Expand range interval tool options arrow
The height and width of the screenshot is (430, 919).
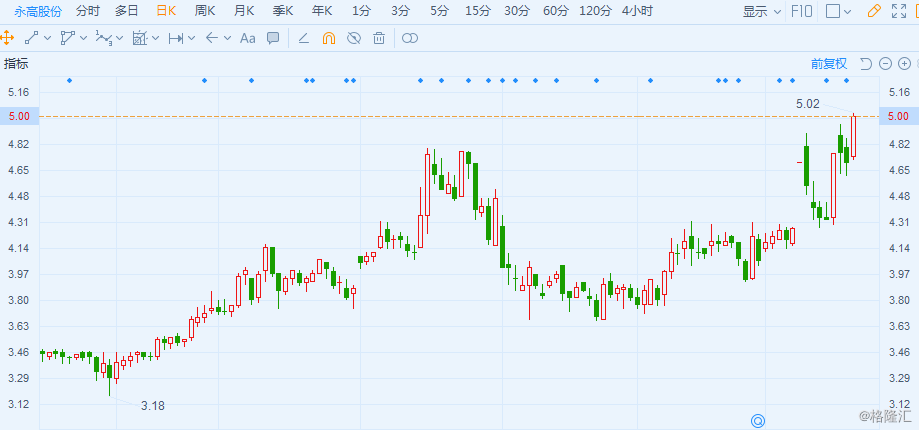[x=191, y=39]
